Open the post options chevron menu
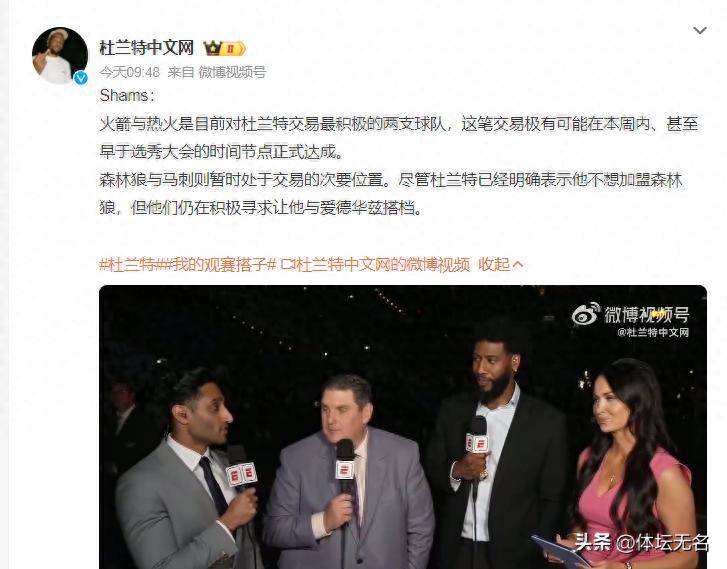The image size is (727, 569). click(x=699, y=31)
